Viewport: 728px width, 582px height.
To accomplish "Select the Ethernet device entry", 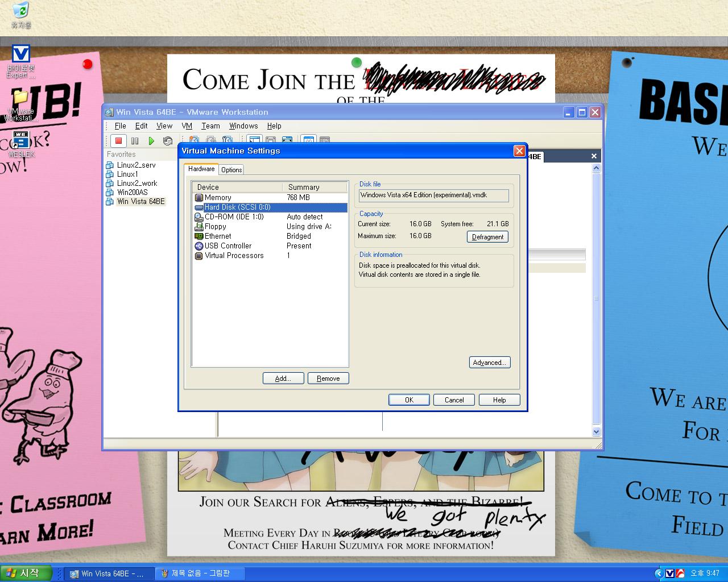I will coord(218,236).
